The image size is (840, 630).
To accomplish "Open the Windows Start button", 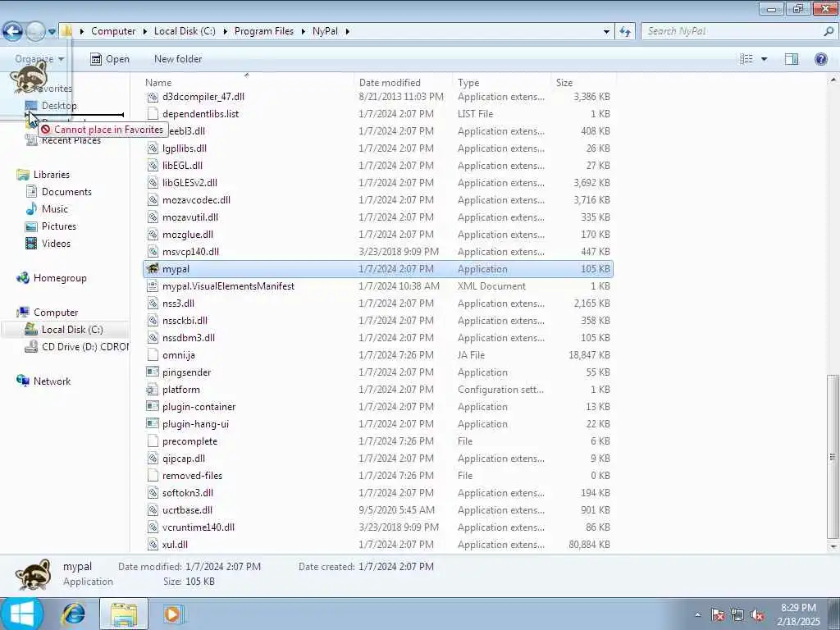I will 21,614.
